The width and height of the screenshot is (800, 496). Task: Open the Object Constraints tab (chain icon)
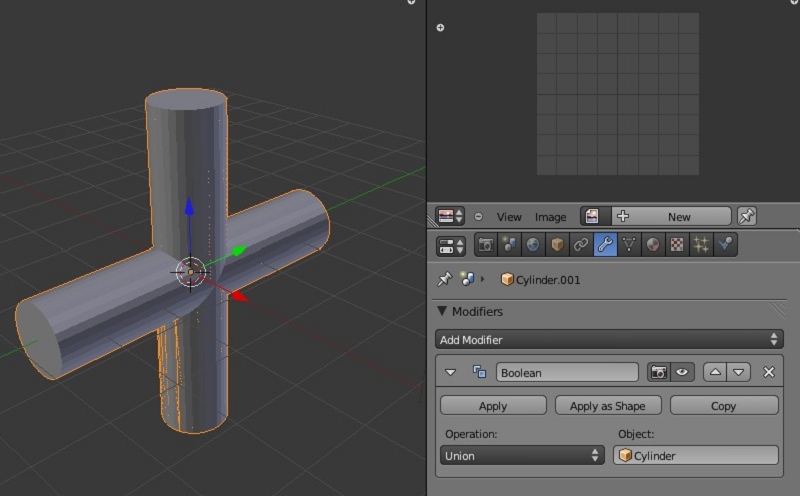click(x=581, y=245)
